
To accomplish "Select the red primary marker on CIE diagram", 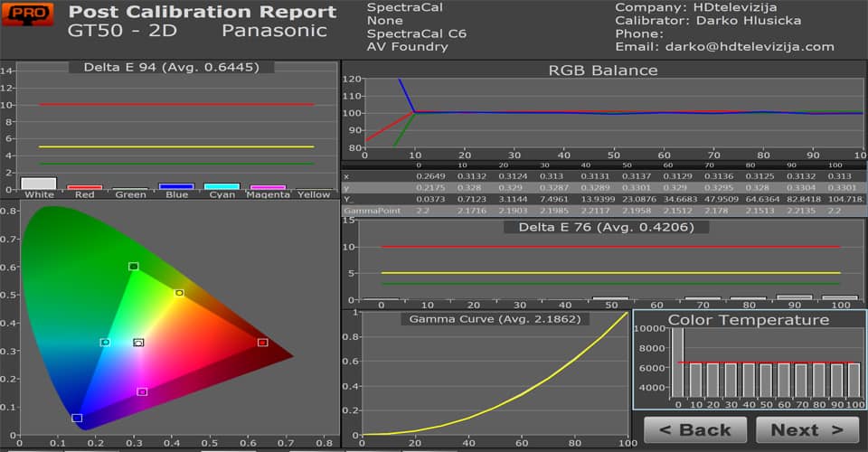I will point(262,343).
